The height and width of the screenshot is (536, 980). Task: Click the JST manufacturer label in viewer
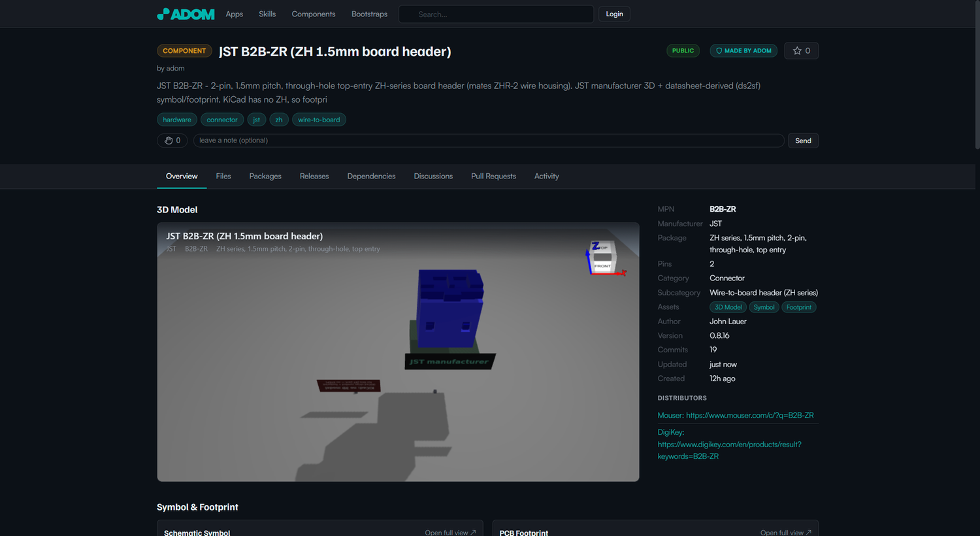(449, 361)
